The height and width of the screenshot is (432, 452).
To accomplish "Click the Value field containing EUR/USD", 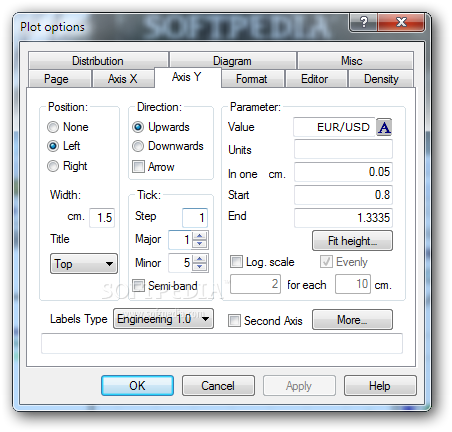I will pos(334,127).
